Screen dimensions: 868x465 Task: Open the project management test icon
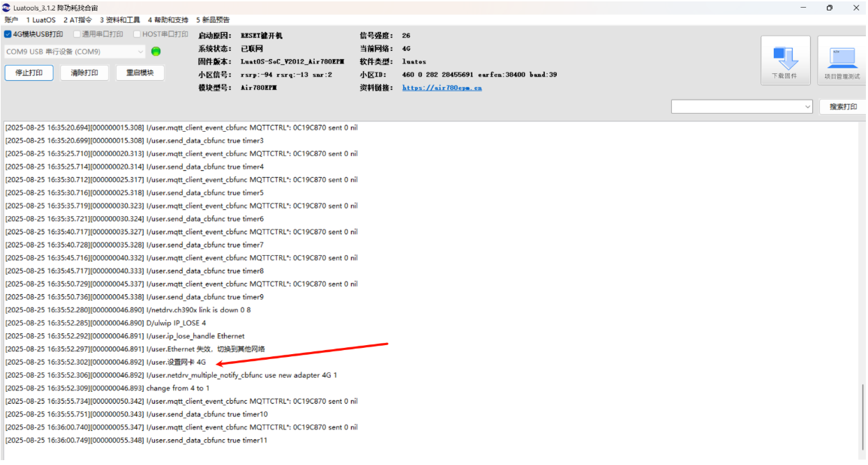[842, 61]
